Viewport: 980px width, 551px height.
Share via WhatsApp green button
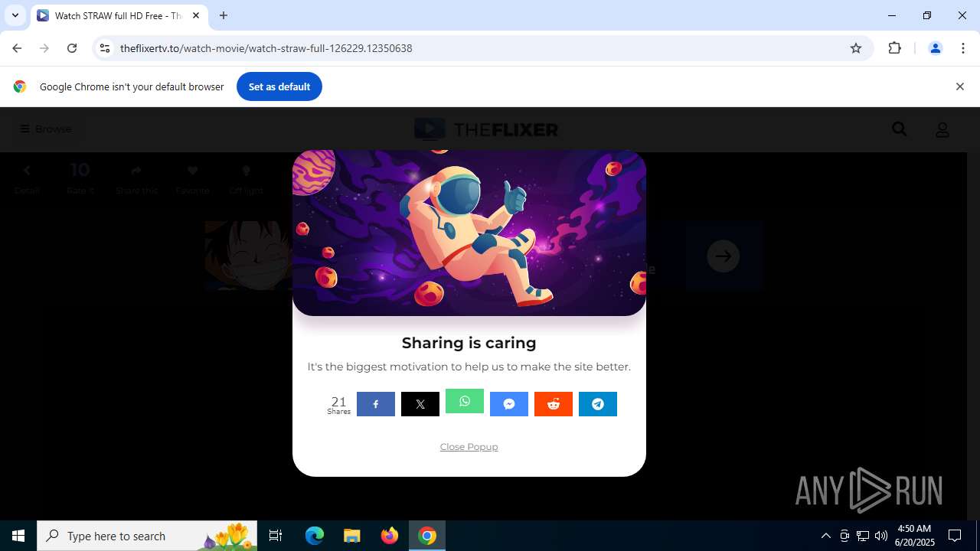click(x=465, y=401)
